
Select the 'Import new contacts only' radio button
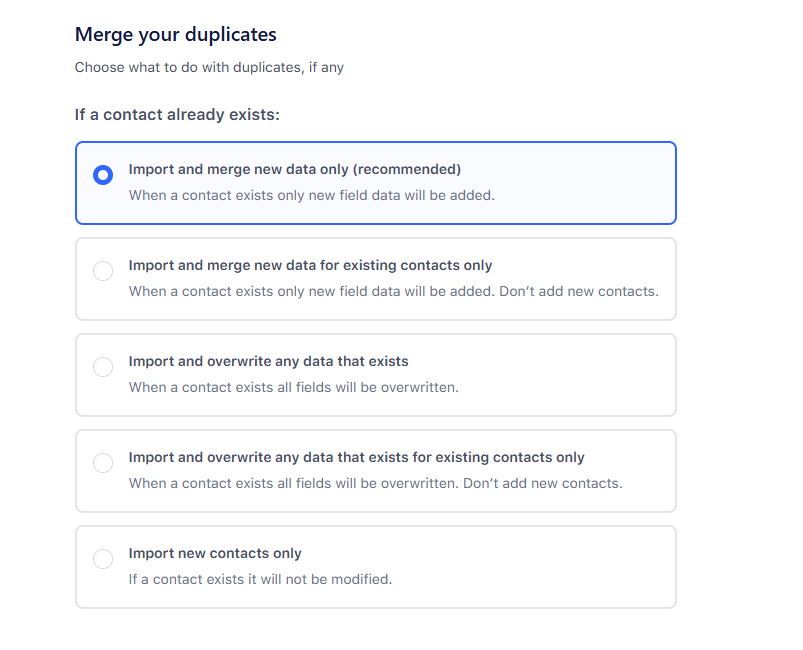102,559
